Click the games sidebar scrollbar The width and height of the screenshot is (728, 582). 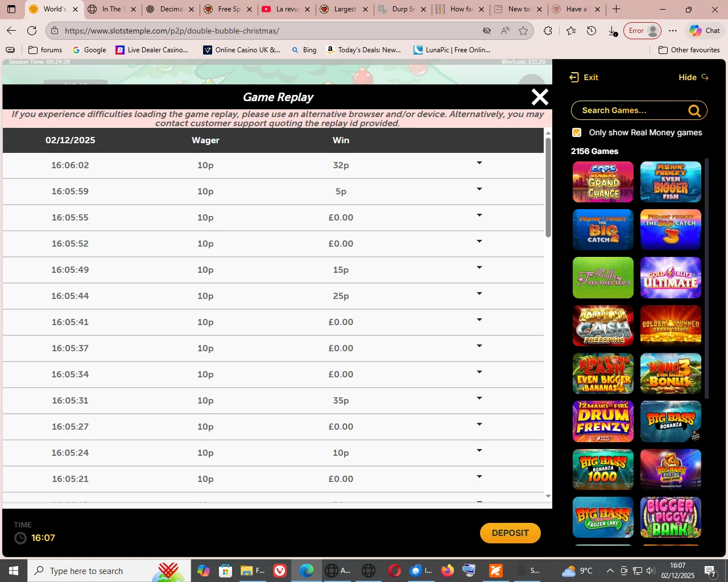(707, 278)
